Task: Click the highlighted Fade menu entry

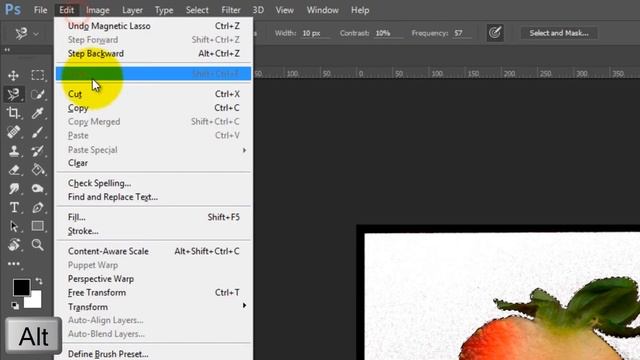Action: tap(153, 74)
